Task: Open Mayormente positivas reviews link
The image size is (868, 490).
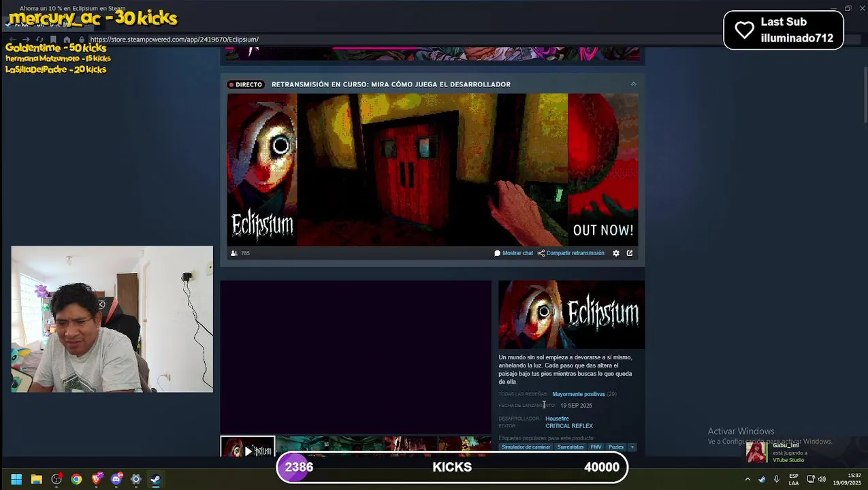Action: coord(579,394)
